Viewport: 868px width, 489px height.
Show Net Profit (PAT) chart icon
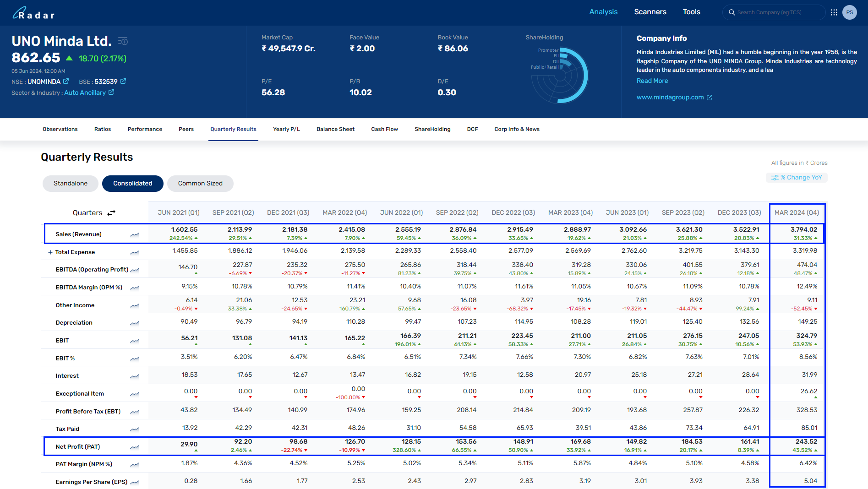click(x=135, y=447)
